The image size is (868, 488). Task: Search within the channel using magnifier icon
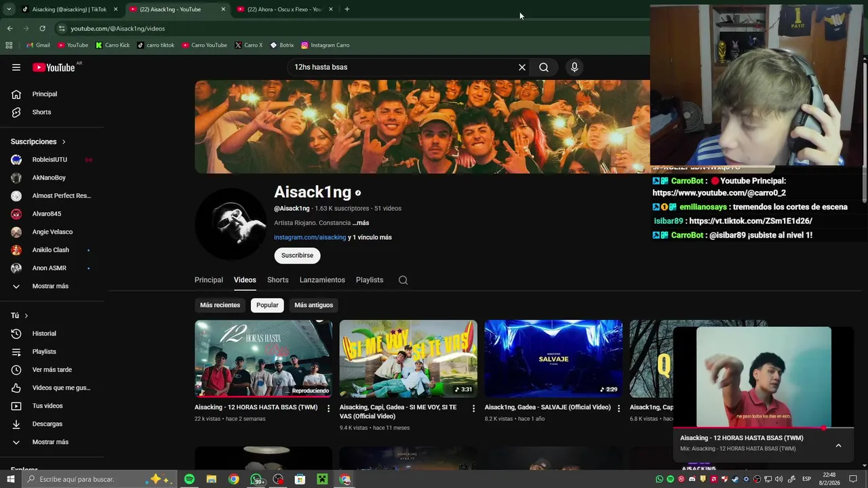pos(403,280)
